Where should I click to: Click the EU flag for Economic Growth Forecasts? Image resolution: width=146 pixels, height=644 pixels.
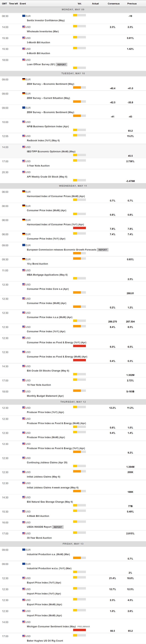click(x=24, y=245)
